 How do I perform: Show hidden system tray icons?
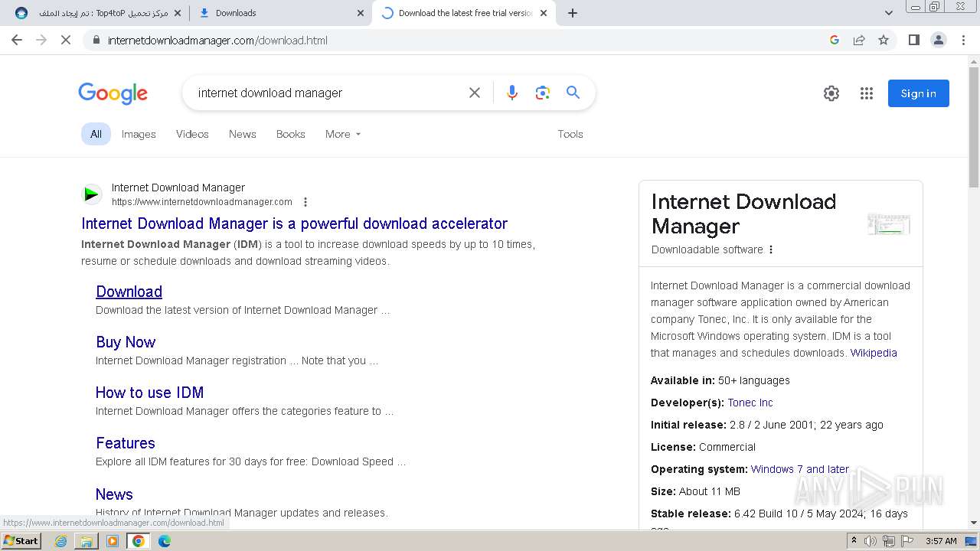click(x=854, y=541)
